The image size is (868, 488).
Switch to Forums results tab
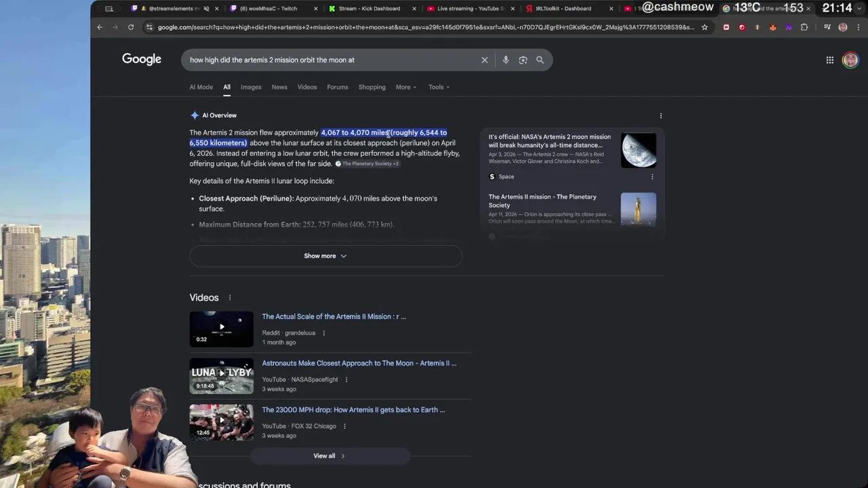coord(337,87)
